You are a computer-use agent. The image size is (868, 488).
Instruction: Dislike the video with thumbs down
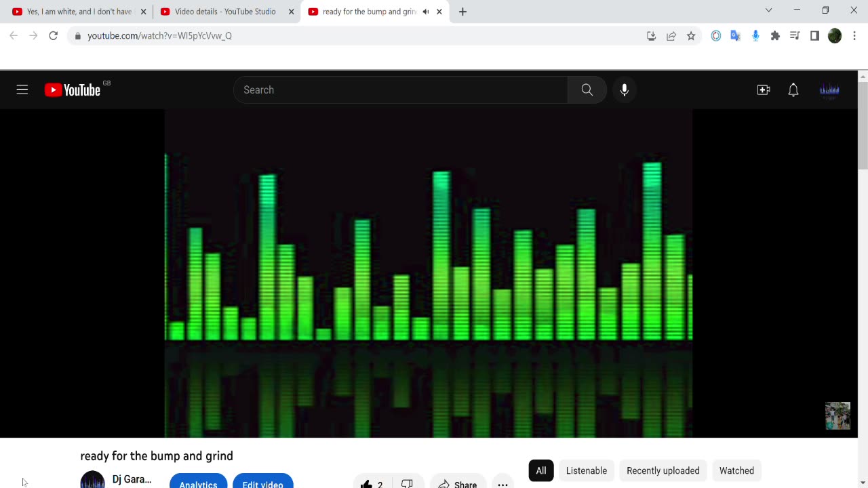pos(407,483)
